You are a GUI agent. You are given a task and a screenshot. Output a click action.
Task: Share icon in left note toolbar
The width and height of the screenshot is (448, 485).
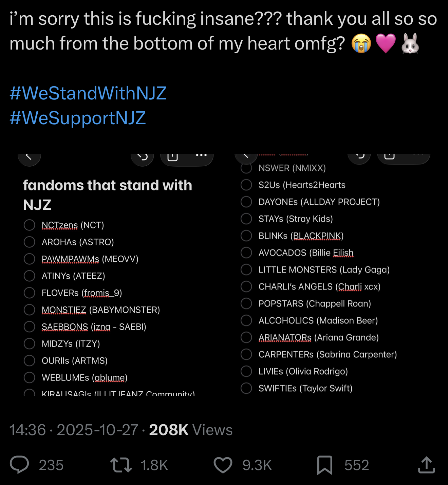(x=173, y=157)
